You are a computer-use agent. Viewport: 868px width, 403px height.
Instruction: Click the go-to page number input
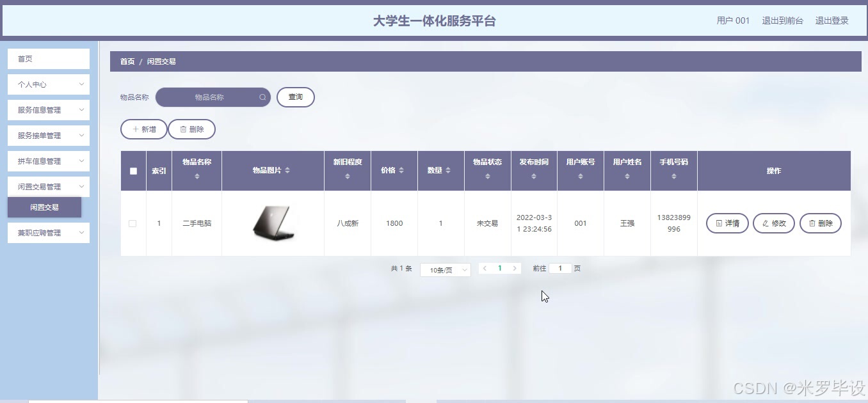click(560, 269)
